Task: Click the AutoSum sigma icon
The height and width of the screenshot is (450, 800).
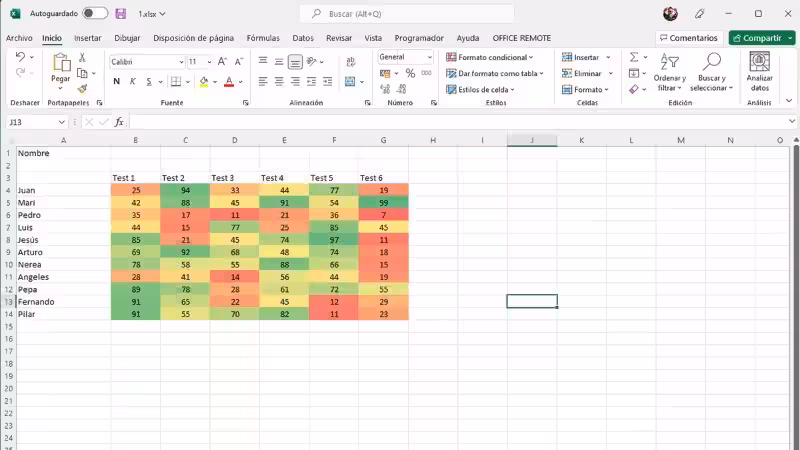Action: pos(634,57)
